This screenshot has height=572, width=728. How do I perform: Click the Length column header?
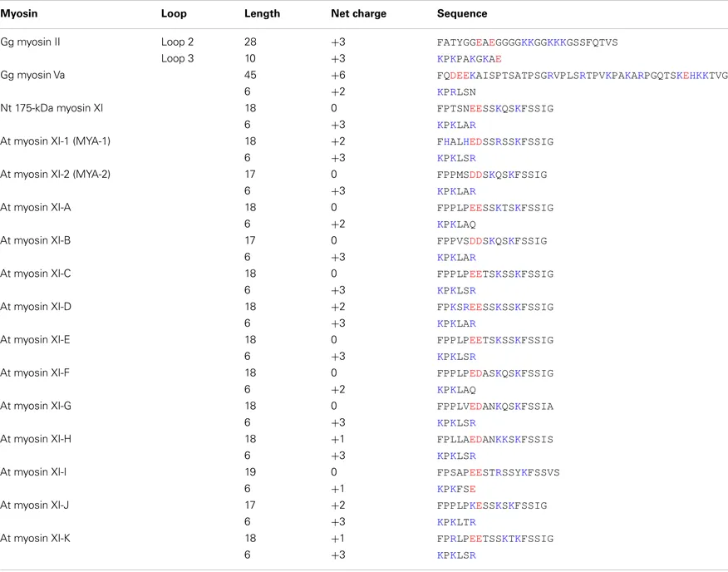pos(263,13)
